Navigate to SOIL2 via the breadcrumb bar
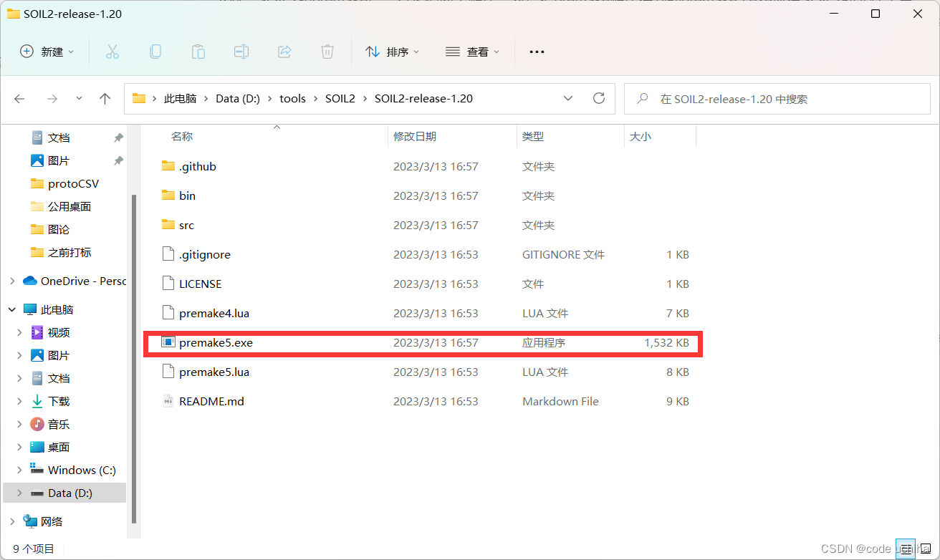The image size is (940, 560). click(340, 98)
